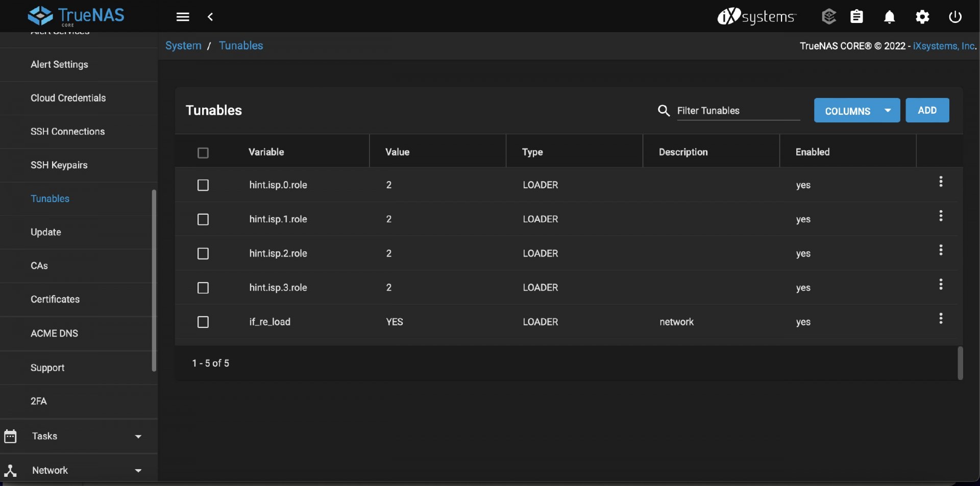Collapse sidebar with the back chevron

[210, 17]
